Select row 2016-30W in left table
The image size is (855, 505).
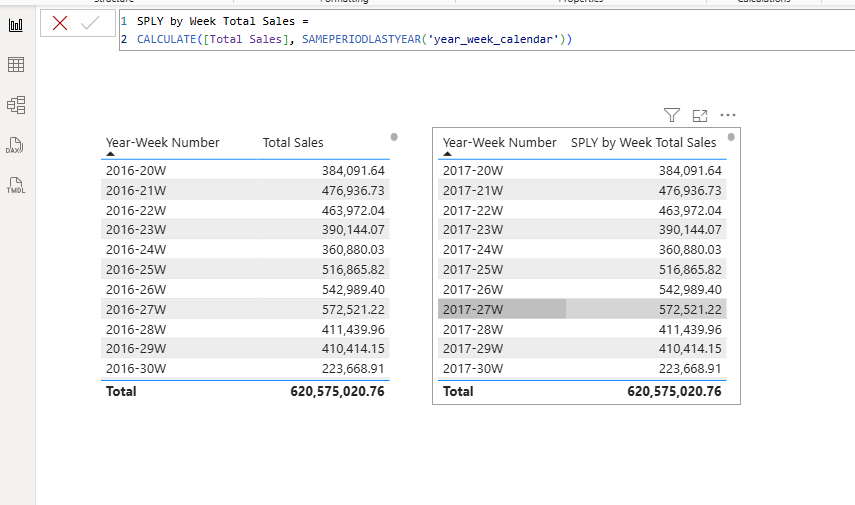click(245, 368)
